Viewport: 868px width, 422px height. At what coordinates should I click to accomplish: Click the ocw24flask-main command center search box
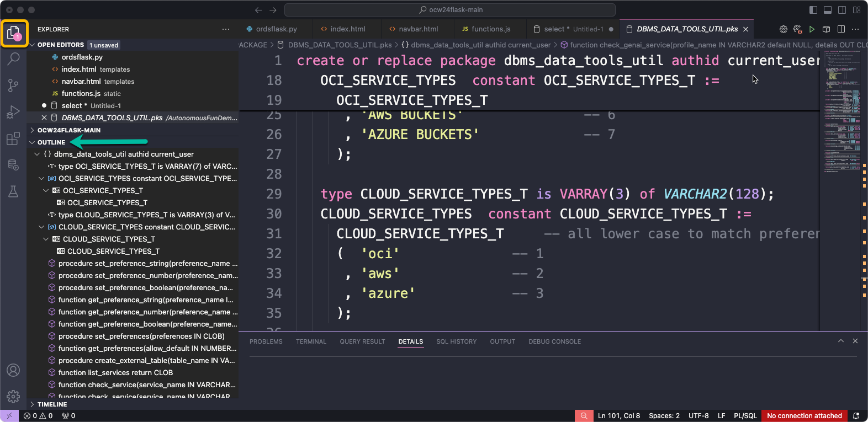click(449, 10)
